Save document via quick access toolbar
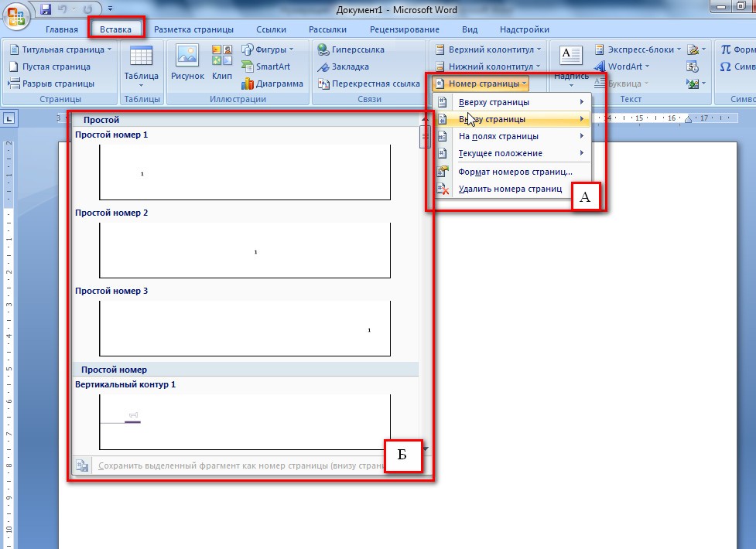This screenshot has height=549, width=756. point(46,9)
